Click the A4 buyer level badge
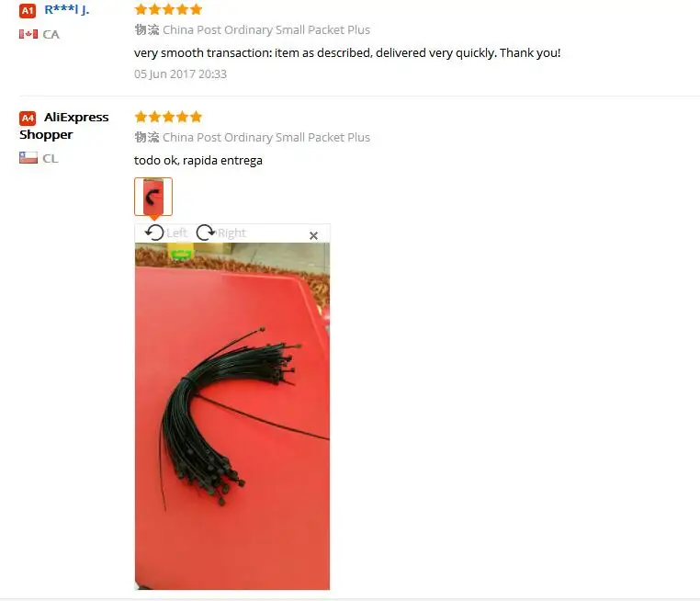 click(28, 119)
